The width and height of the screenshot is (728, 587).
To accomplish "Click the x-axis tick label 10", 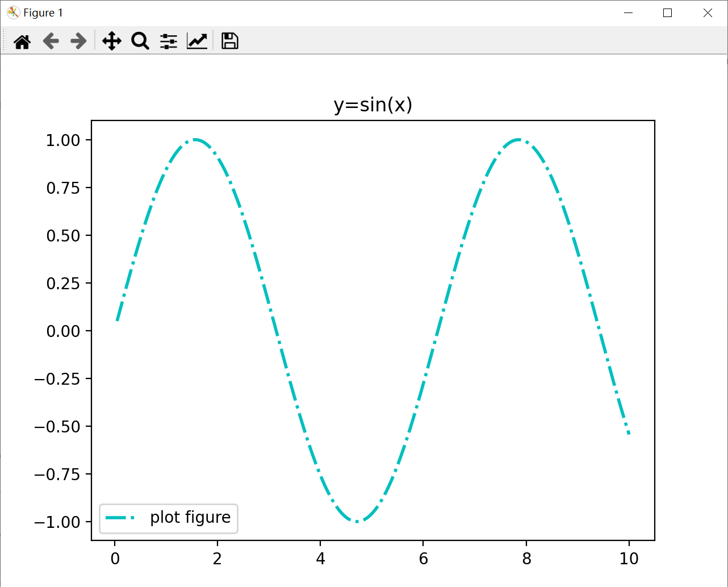I will (629, 559).
